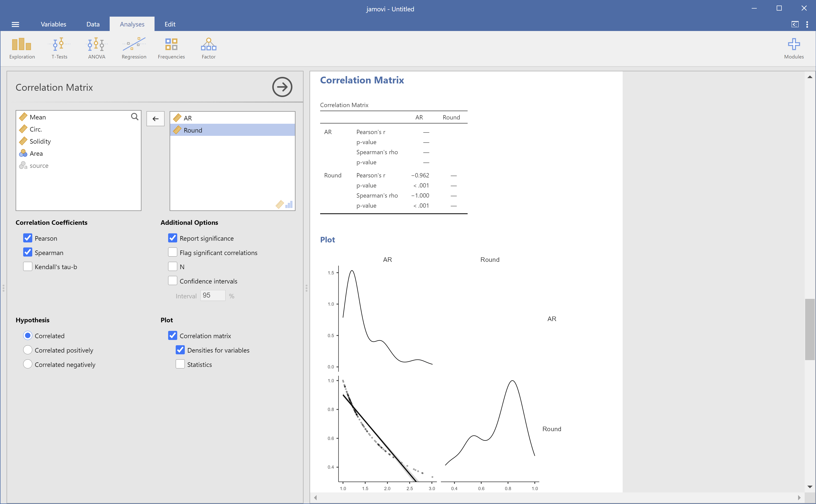This screenshot has height=504, width=816.
Task: Select Correlated negatively hypothesis
Action: coord(28,364)
